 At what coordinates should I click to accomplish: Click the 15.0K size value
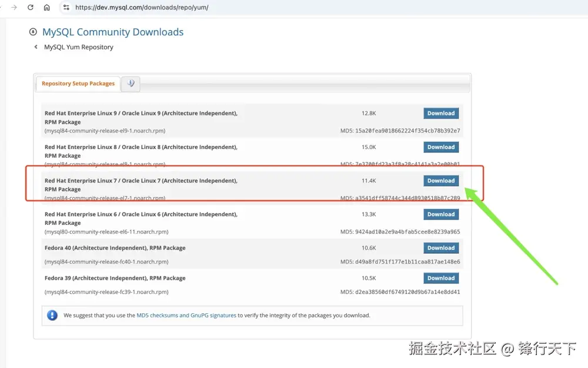click(x=369, y=147)
